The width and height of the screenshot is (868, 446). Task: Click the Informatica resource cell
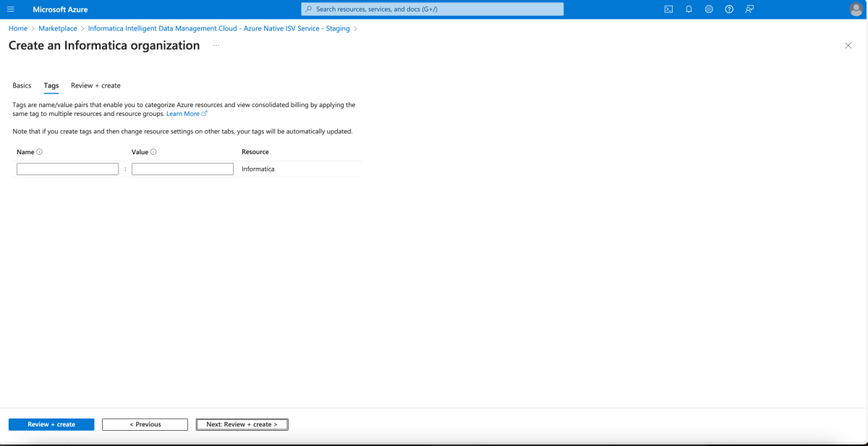tap(258, 169)
